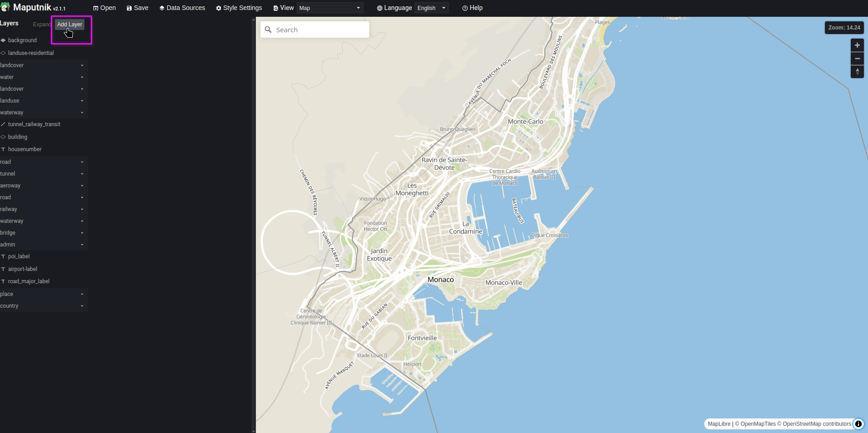This screenshot has height=433, width=868.
Task: Click the Add Layer button
Action: click(x=69, y=25)
